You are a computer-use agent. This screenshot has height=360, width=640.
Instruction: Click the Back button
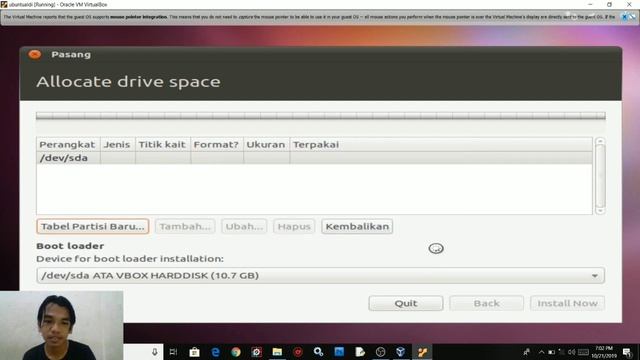point(487,303)
